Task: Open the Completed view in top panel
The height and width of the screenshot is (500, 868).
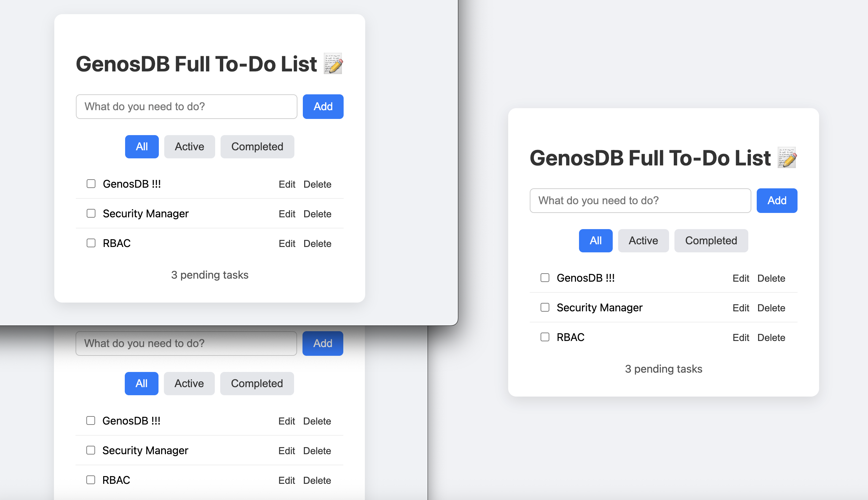Action: pyautogui.click(x=257, y=147)
